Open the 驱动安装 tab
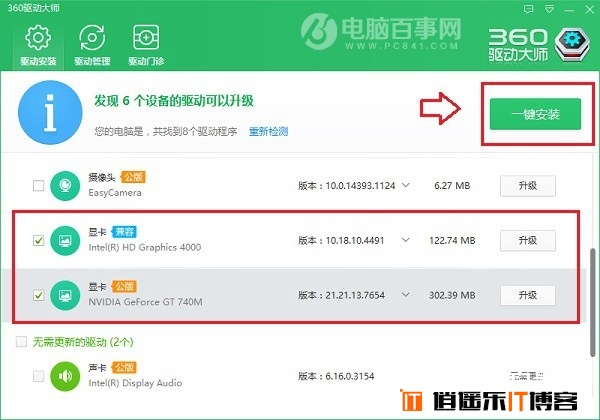This screenshot has height=420, width=600. (x=38, y=45)
